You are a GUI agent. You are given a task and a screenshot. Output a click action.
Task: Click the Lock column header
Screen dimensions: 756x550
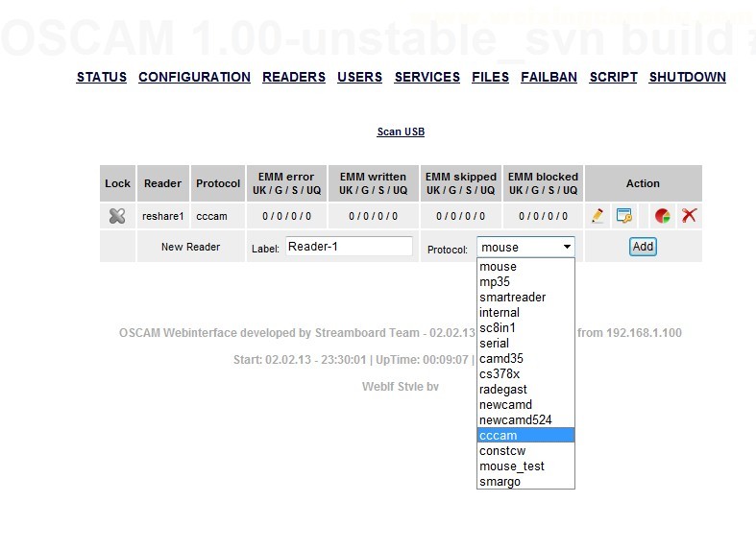pyautogui.click(x=117, y=183)
